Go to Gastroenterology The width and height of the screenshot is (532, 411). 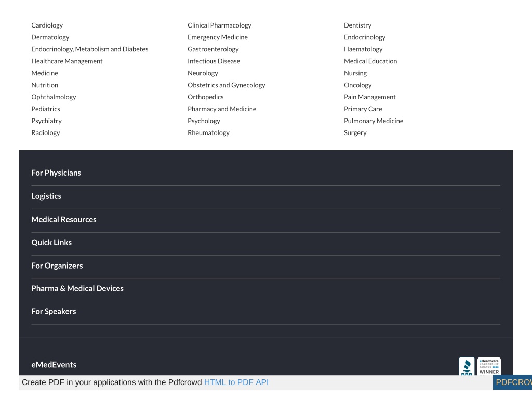214,49
